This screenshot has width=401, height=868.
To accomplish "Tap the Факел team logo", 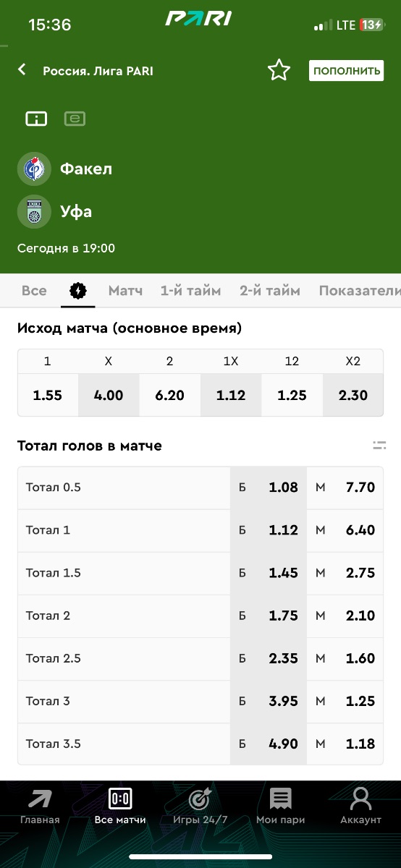I will [x=34, y=169].
